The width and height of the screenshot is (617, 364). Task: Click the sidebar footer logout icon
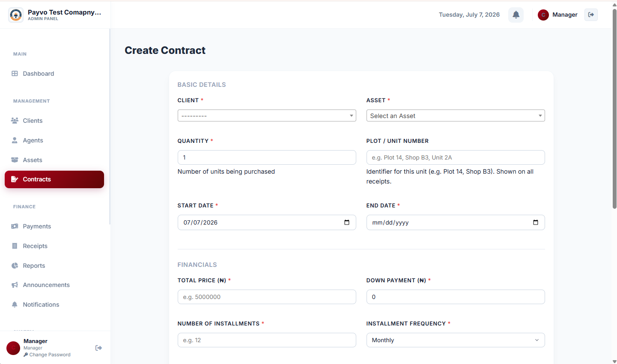(x=98, y=348)
